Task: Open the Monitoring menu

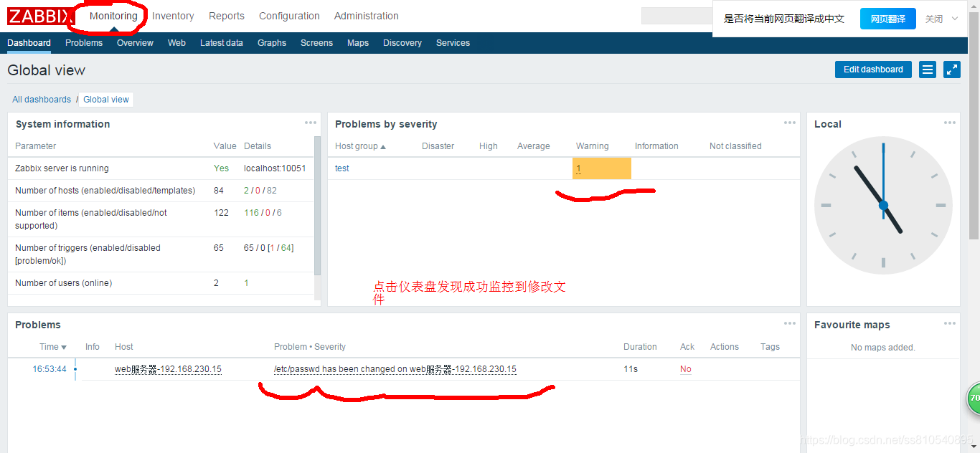Action: (113, 16)
